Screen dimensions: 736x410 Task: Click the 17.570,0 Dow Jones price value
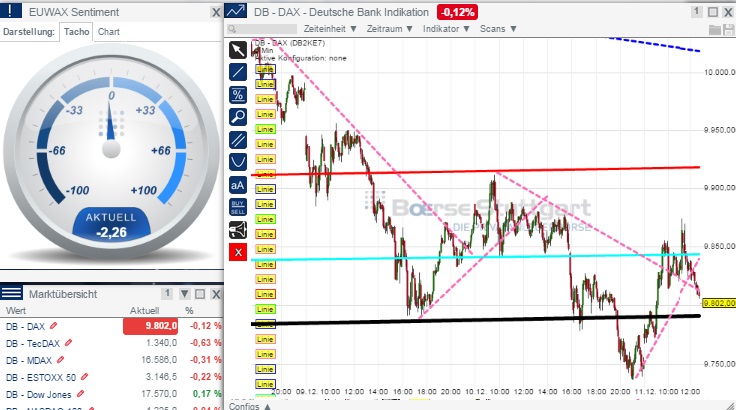pyautogui.click(x=159, y=394)
